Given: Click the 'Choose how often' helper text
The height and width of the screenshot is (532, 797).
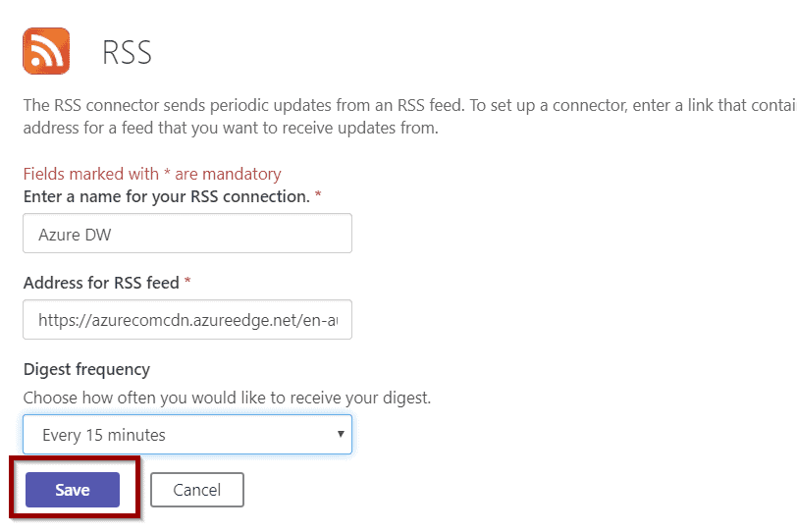Looking at the screenshot, I should tap(227, 398).
